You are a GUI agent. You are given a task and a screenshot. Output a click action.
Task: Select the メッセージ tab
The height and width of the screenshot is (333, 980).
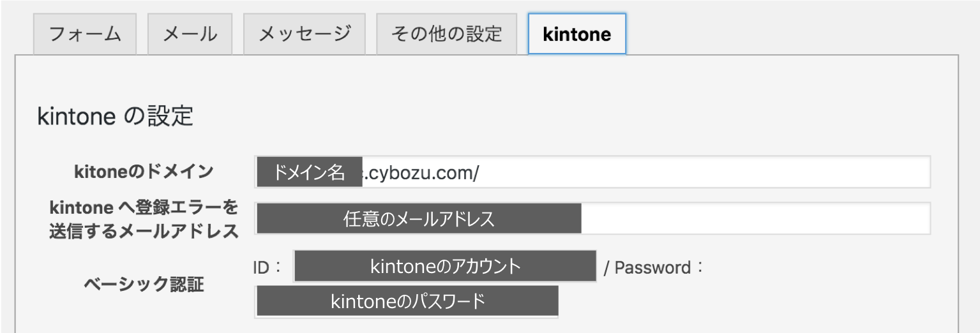[x=305, y=34]
